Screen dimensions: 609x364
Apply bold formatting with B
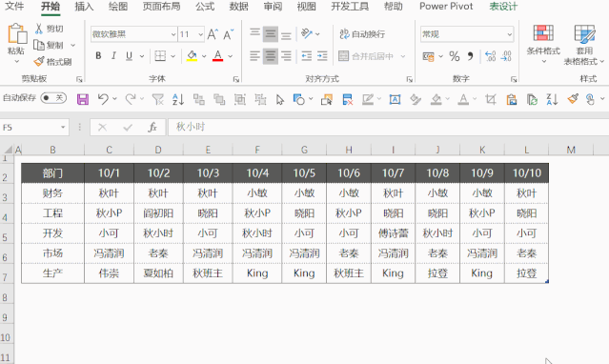pos(99,56)
